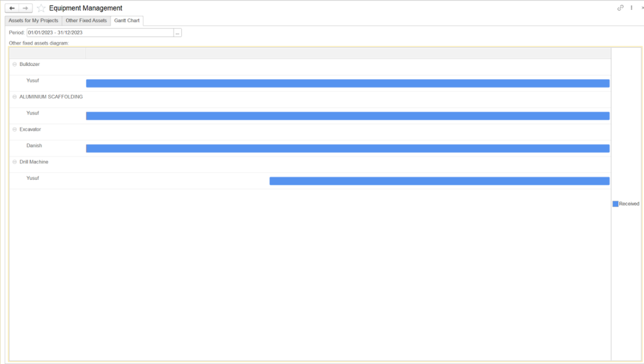Click the blue Received legend swatch

point(616,204)
